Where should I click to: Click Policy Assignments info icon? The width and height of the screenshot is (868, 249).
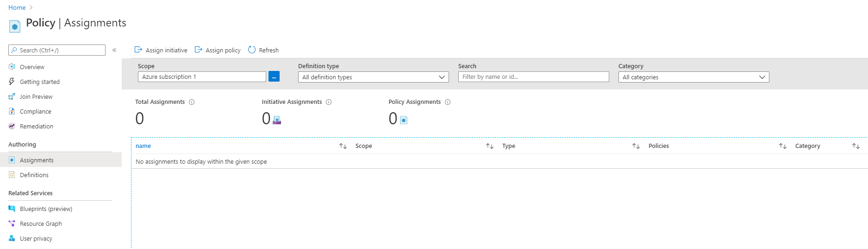[448, 102]
